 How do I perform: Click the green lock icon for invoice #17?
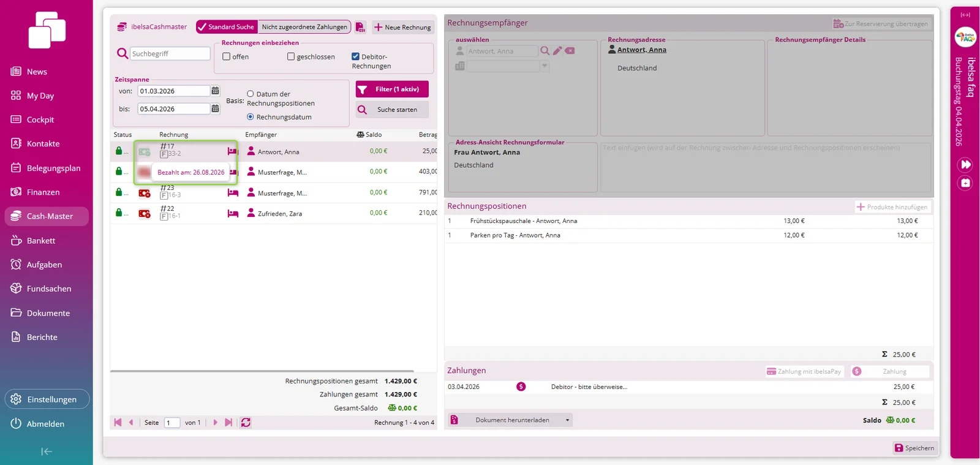click(x=119, y=151)
